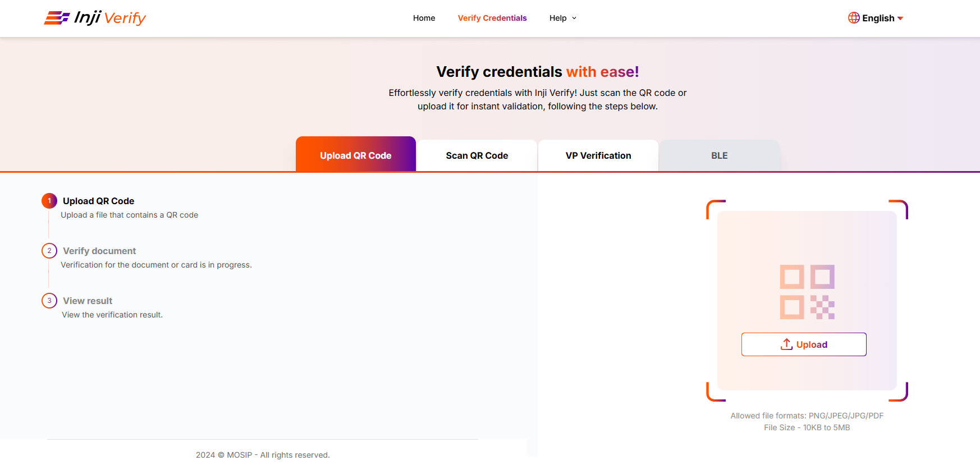Select the disabled BLE tab
Image resolution: width=980 pixels, height=465 pixels.
point(719,155)
